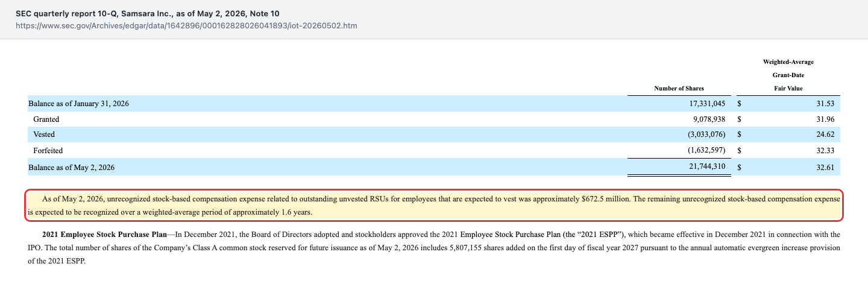Screen dimensions: 868x281
Task: Click the fair value 32.33
Action: [825, 150]
